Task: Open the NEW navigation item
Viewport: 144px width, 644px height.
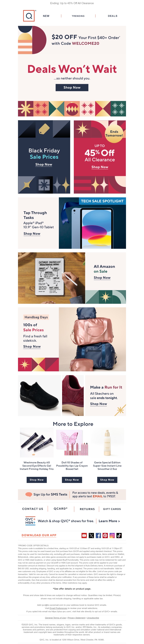Action: click(46, 16)
